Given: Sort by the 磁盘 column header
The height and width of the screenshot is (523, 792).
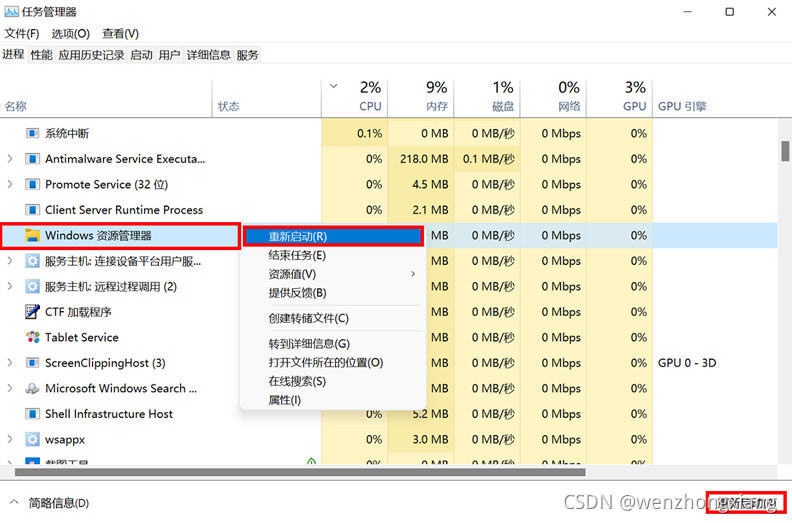Looking at the screenshot, I should 487,99.
